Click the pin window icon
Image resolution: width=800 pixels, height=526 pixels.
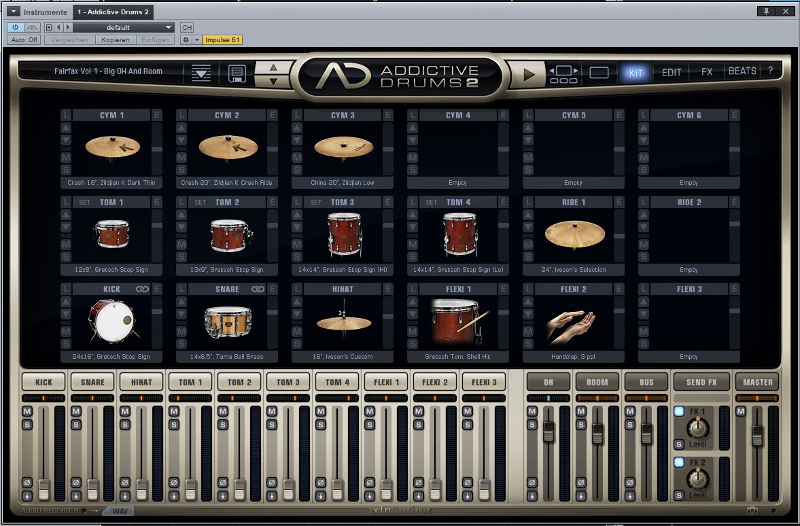766,11
